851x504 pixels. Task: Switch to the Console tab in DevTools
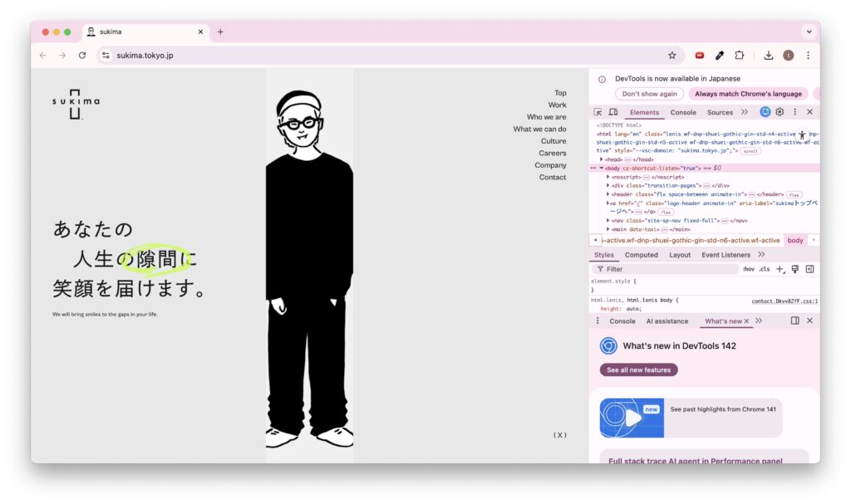click(683, 112)
